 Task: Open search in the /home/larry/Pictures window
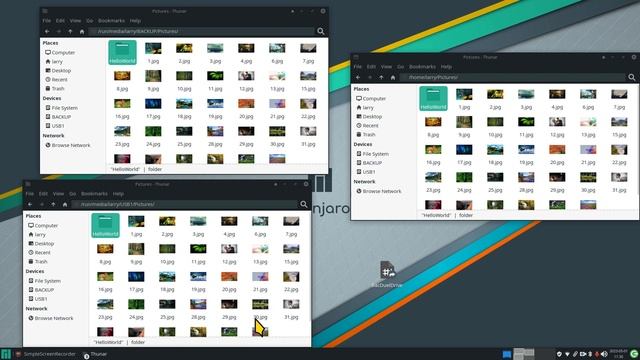tap(632, 78)
